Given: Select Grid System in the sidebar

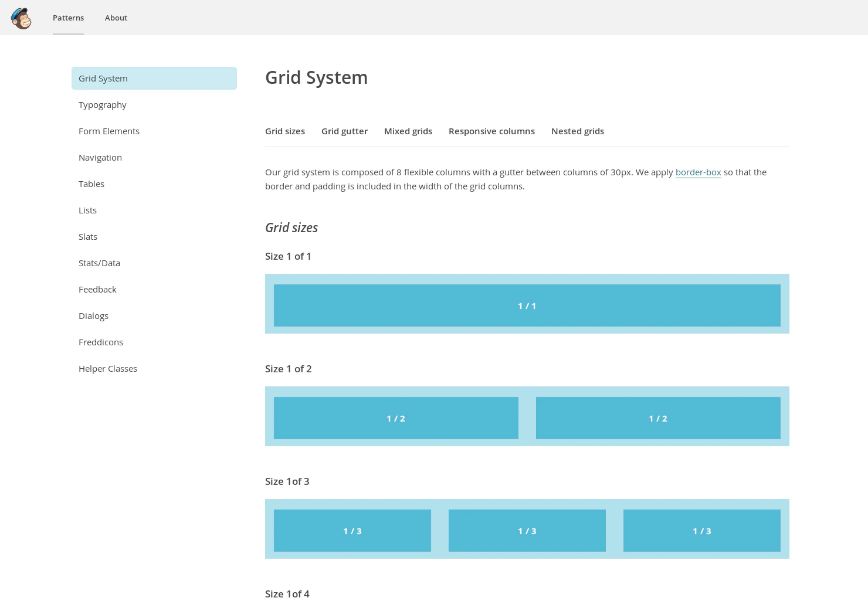Looking at the screenshot, I should [x=103, y=78].
